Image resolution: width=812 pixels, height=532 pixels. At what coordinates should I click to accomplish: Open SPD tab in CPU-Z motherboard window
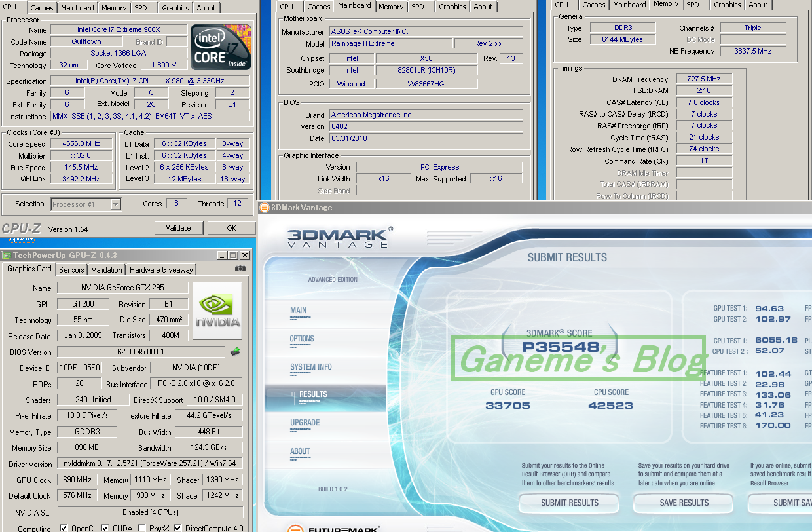click(x=418, y=7)
